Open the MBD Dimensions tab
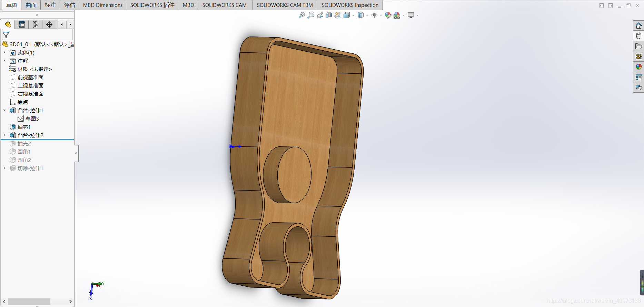The height and width of the screenshot is (307, 644). (x=103, y=5)
